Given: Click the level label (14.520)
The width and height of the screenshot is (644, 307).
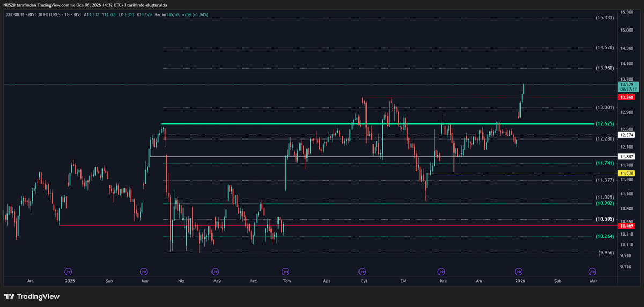Looking at the screenshot, I should click(605, 48).
